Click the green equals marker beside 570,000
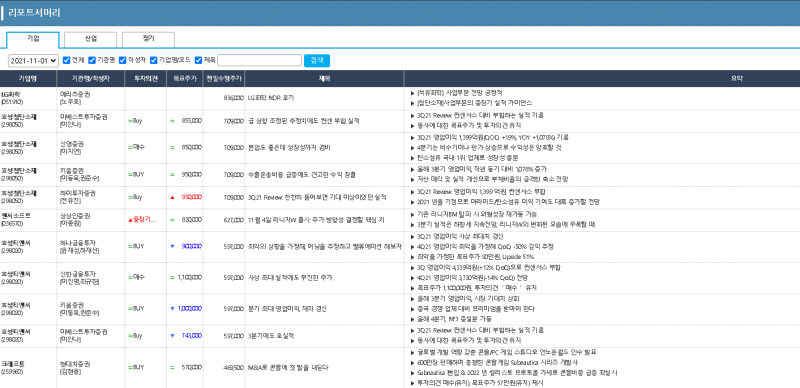Image resolution: width=800 pixels, height=388 pixels. pos(172,367)
